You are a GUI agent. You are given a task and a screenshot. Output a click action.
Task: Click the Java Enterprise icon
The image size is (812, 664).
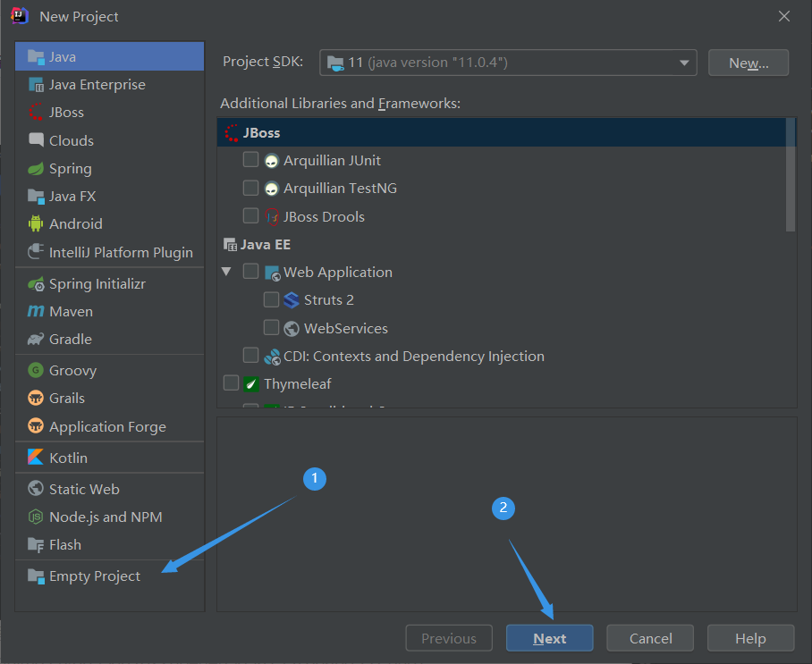click(x=36, y=84)
